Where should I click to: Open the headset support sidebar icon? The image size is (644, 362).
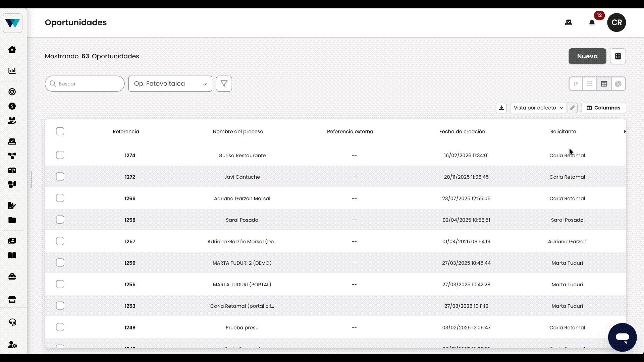point(12,322)
